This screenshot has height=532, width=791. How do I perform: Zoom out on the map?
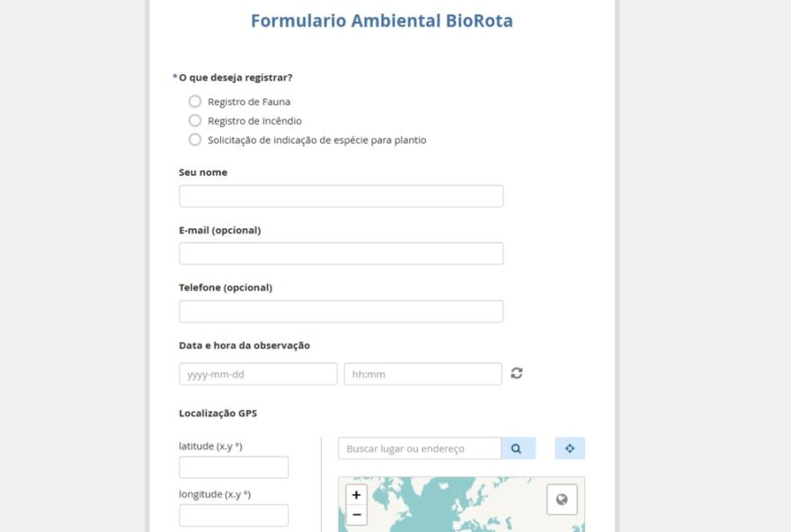[x=357, y=515]
